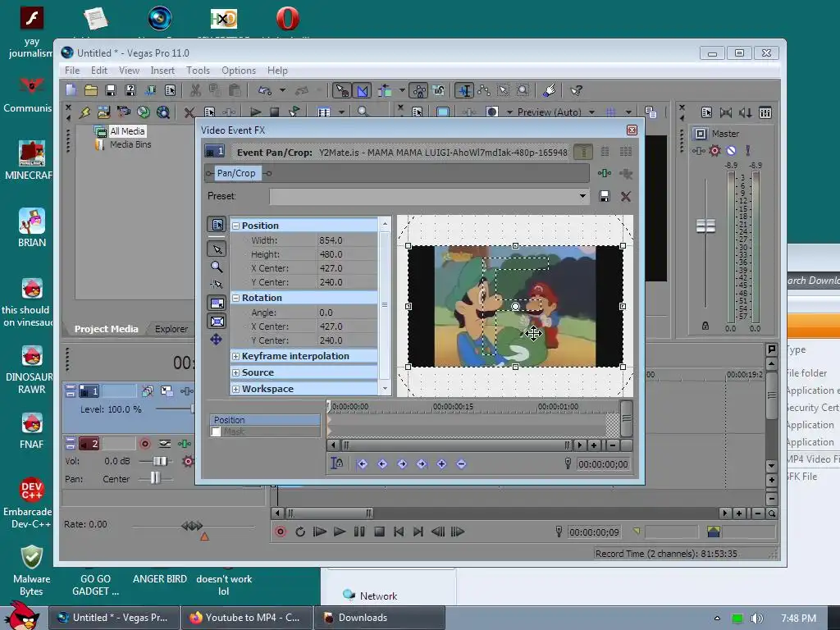Toggle Arm for Record on audio track 2

144,444
